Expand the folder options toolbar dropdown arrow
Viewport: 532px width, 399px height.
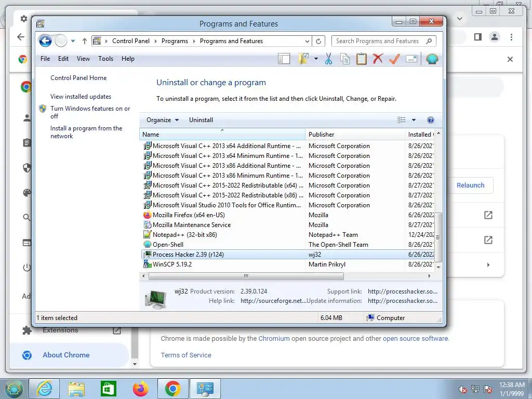[x=316, y=59]
